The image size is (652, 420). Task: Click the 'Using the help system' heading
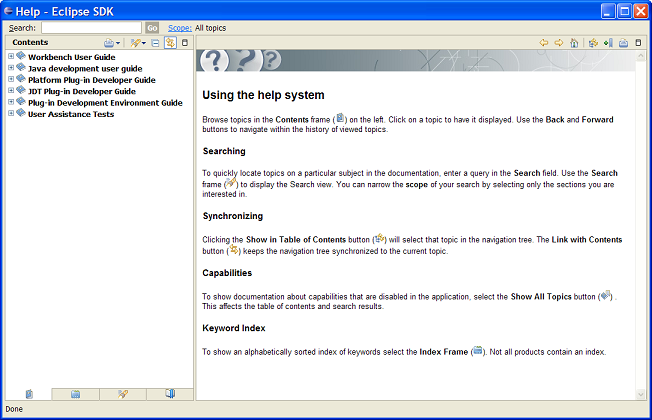(x=263, y=95)
